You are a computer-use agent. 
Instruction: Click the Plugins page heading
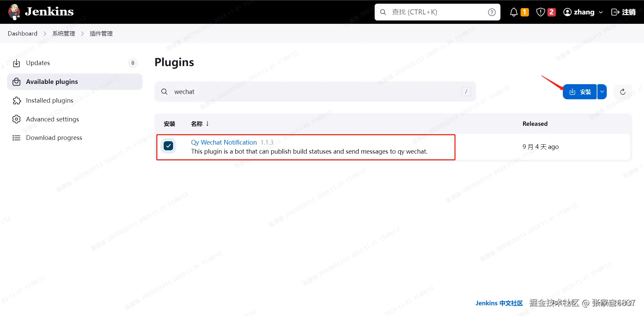coord(174,62)
